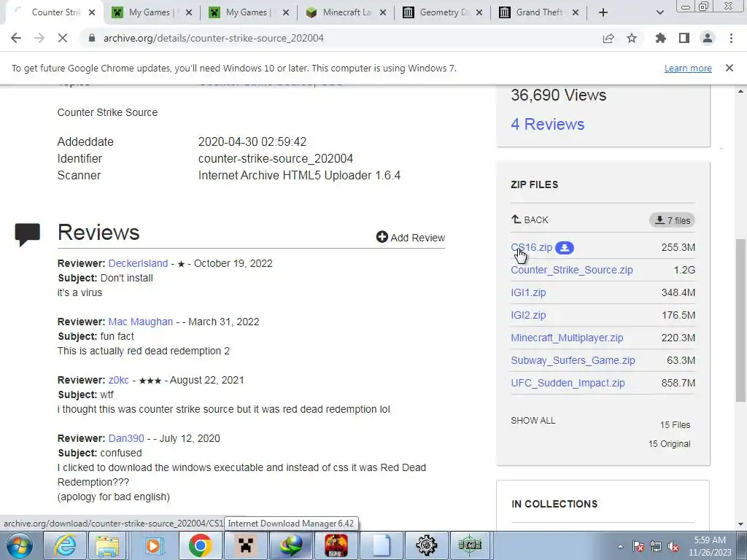Open the 4 Reviews link

[547, 124]
